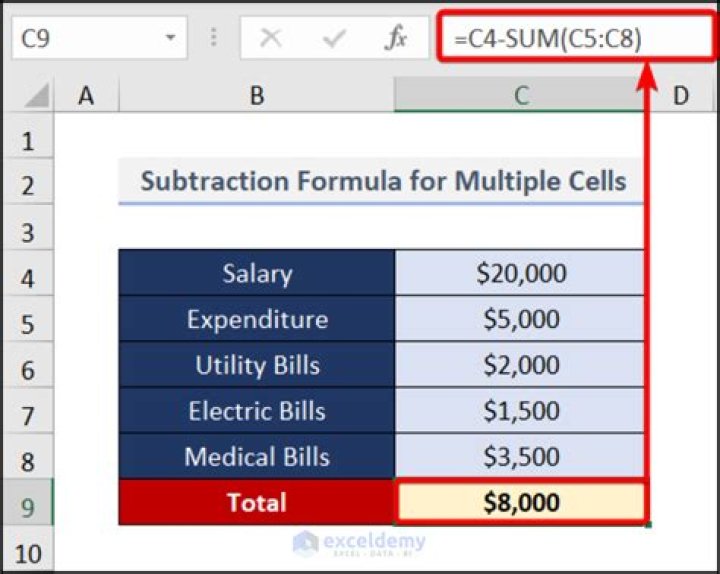Select the Expenditure cell
The image size is (720, 574).
(257, 319)
